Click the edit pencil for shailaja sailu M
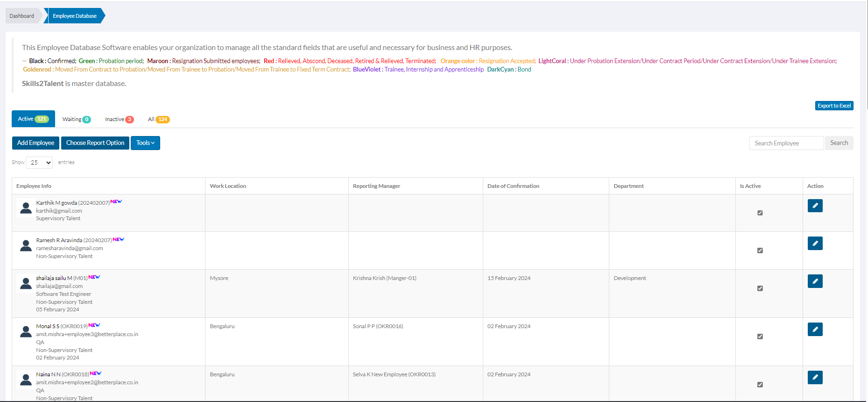 (815, 281)
